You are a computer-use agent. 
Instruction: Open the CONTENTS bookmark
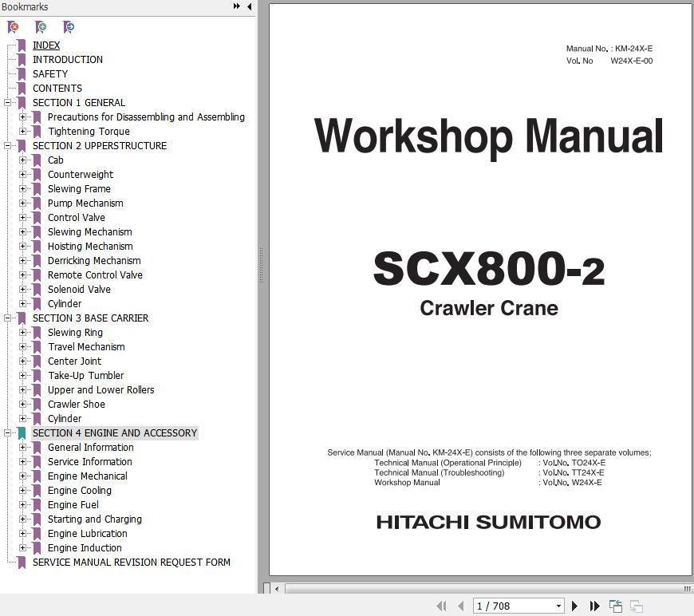[x=57, y=88]
